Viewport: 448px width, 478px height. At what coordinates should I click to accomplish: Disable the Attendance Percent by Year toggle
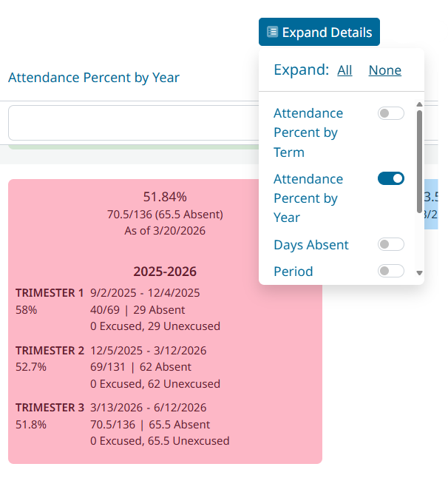(391, 178)
